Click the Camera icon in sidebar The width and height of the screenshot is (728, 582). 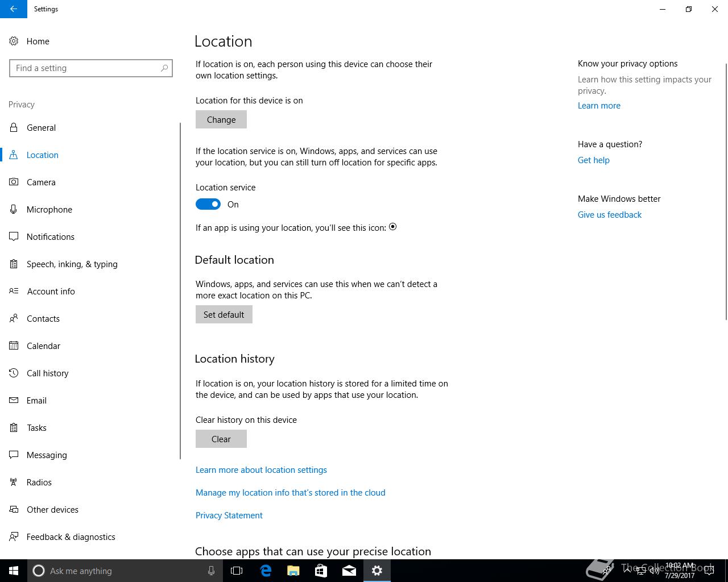[14, 182]
